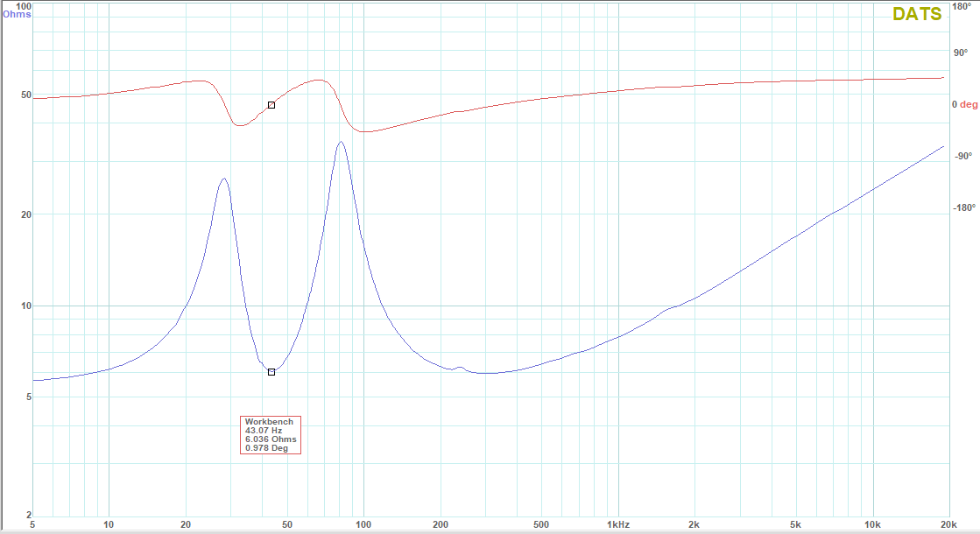Screen dimensions: 980x534
Task: Click the 500 frequency axis label
Action: [541, 524]
